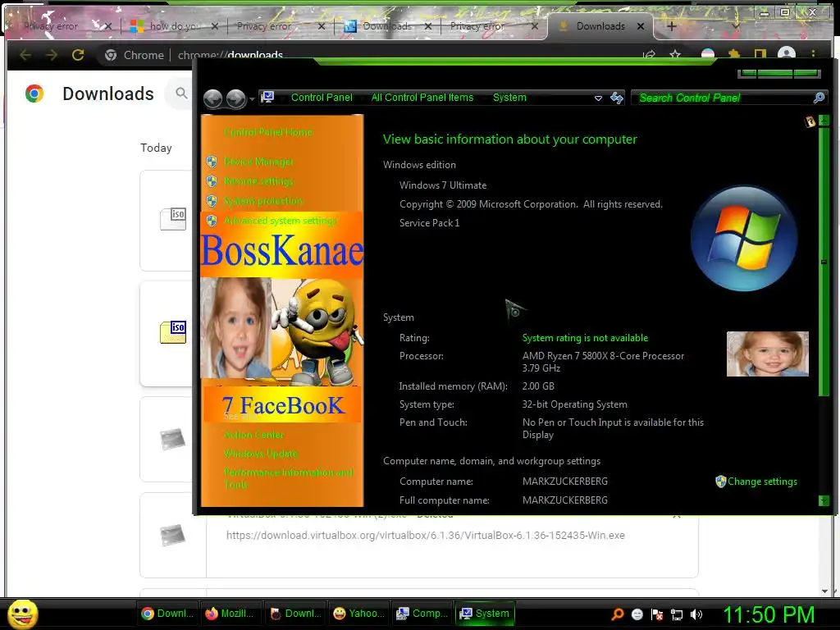The image size is (840, 630).
Task: Click the taskbar search magnifier tray icon
Action: [x=617, y=614]
